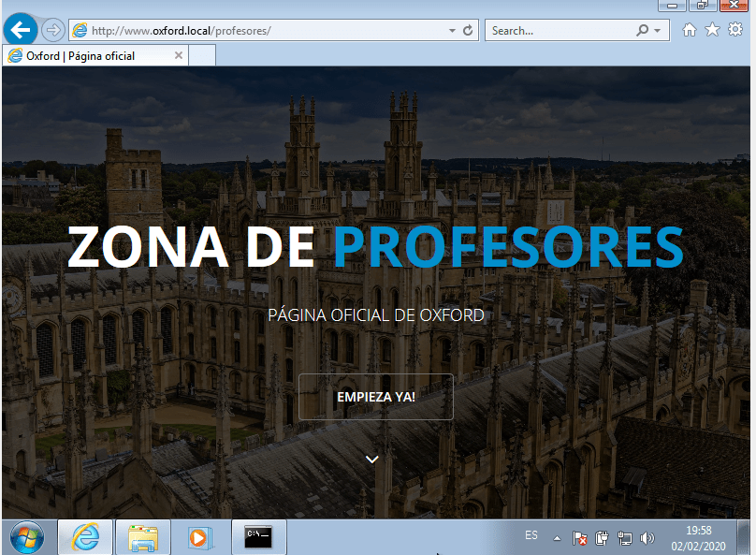Launch Windows Media Player from taskbar
Screen dimensions: 756x555
click(x=200, y=537)
